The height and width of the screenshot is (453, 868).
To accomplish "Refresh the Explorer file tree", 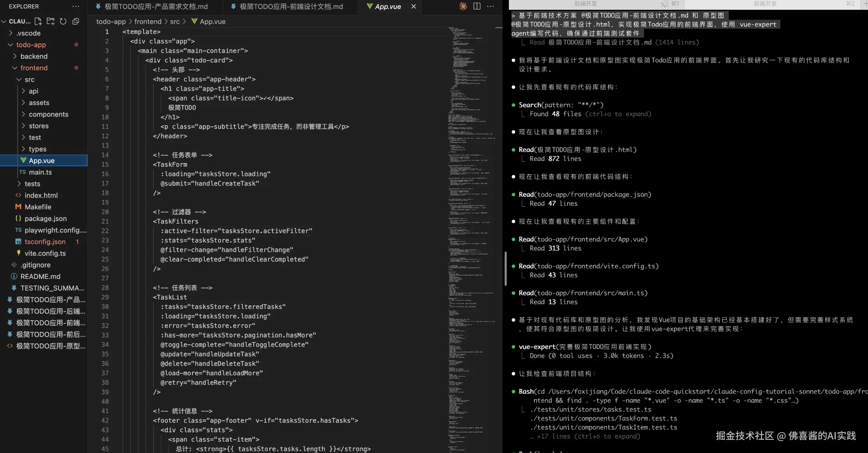I will coord(63,21).
